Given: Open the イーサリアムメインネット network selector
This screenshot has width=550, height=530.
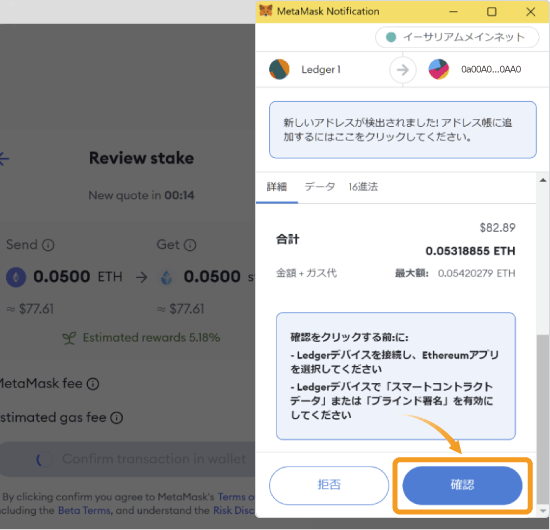Looking at the screenshot, I should [x=457, y=37].
